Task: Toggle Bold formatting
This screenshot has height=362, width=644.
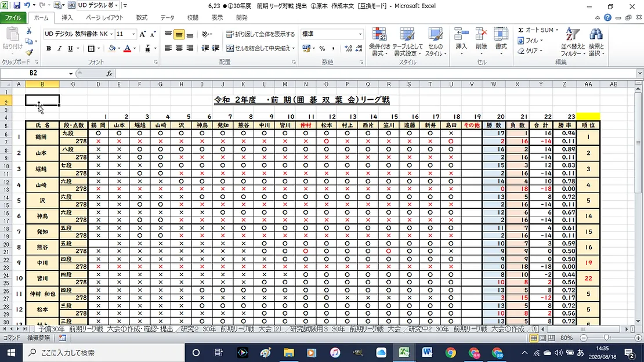Action: [49, 49]
